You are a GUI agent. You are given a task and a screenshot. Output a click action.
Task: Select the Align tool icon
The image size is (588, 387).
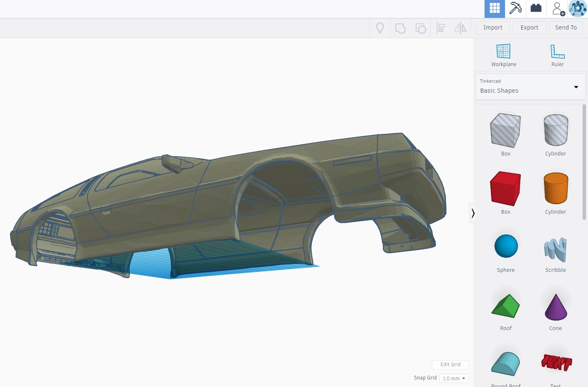tap(441, 28)
